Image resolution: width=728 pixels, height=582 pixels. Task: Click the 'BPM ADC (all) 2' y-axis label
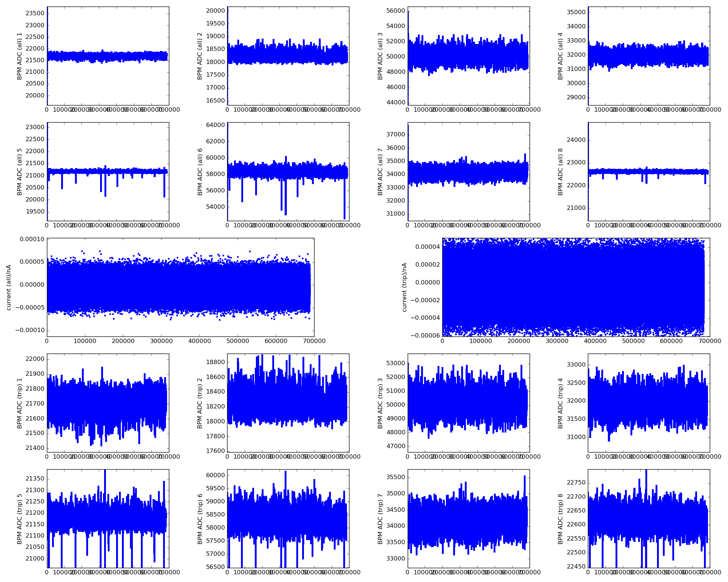point(200,56)
